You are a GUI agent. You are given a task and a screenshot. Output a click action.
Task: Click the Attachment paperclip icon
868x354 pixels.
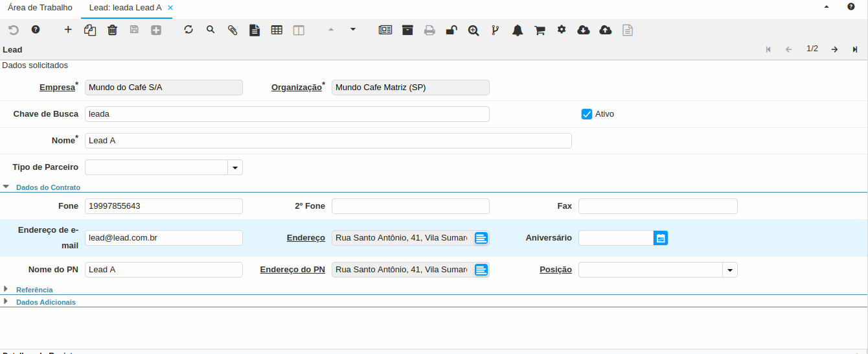pyautogui.click(x=233, y=30)
